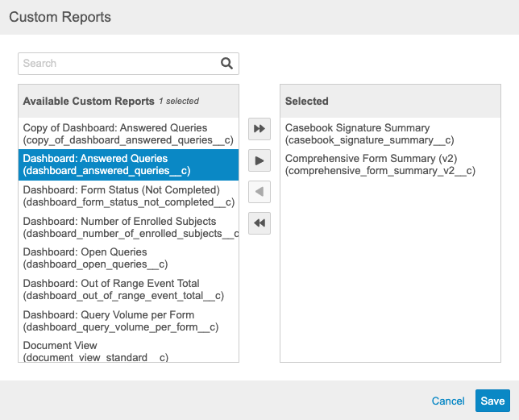Select Dashboard: Number of Enrolled Subjects
This screenshot has width=519, height=420.
(x=128, y=227)
